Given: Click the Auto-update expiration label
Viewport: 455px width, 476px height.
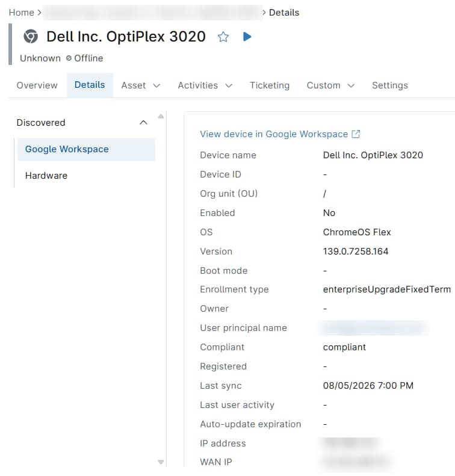Looking at the screenshot, I should tap(250, 424).
